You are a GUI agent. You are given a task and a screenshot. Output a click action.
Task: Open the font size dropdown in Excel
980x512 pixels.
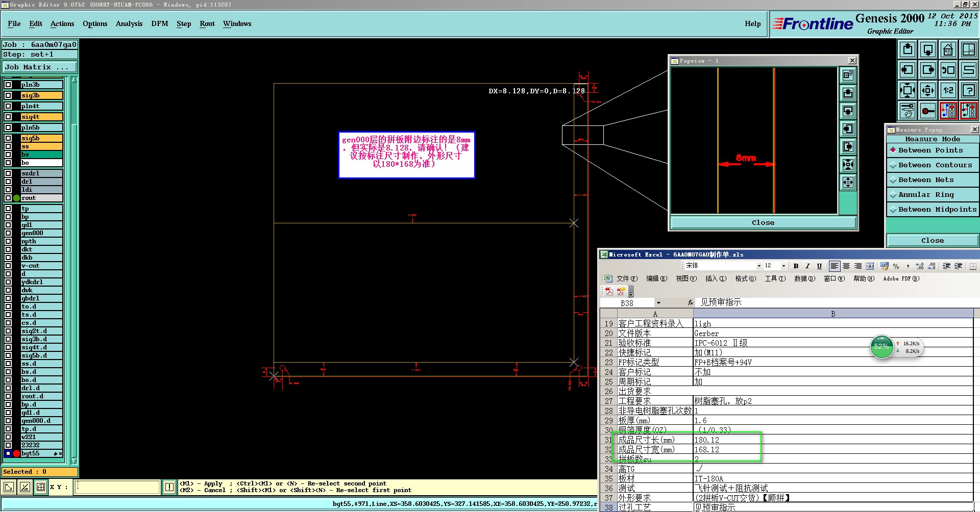click(783, 266)
